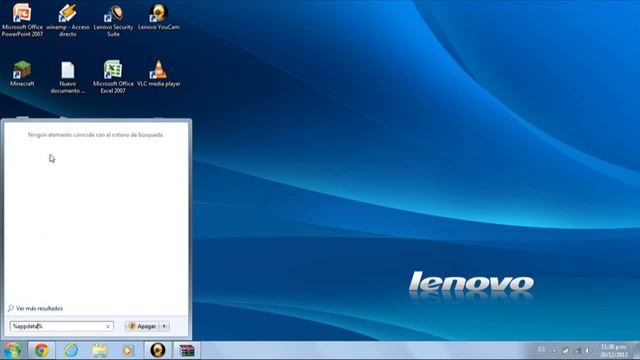The height and width of the screenshot is (360, 640).
Task: Launch Lenovo Security Suite shortcut
Action: (113, 20)
